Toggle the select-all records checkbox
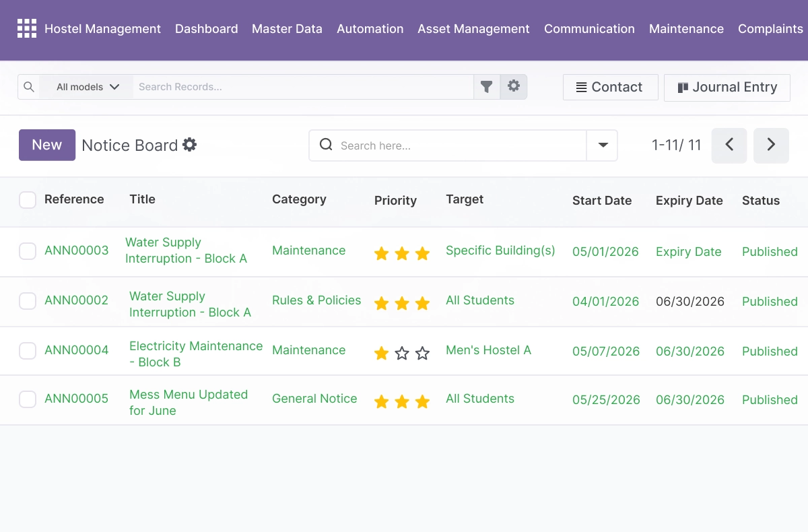This screenshot has width=808, height=532. (28, 200)
